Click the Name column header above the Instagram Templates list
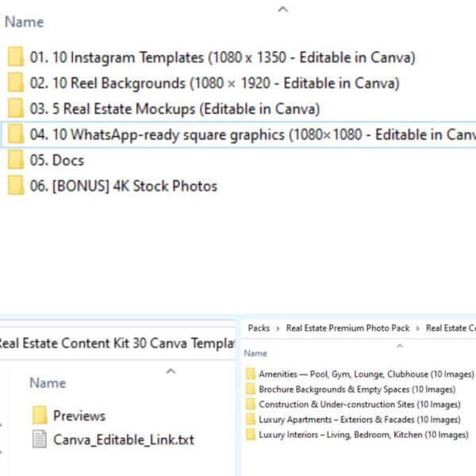 (25, 22)
